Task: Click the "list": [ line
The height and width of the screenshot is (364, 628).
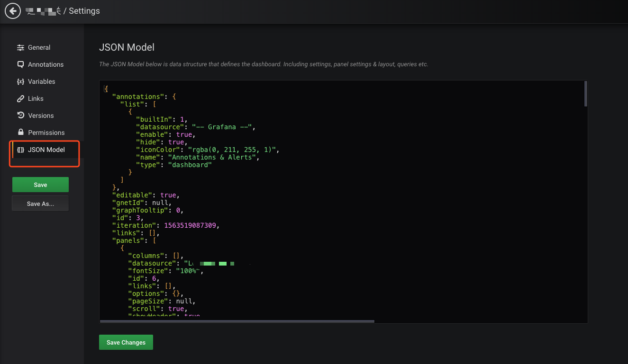Action: [x=138, y=104]
